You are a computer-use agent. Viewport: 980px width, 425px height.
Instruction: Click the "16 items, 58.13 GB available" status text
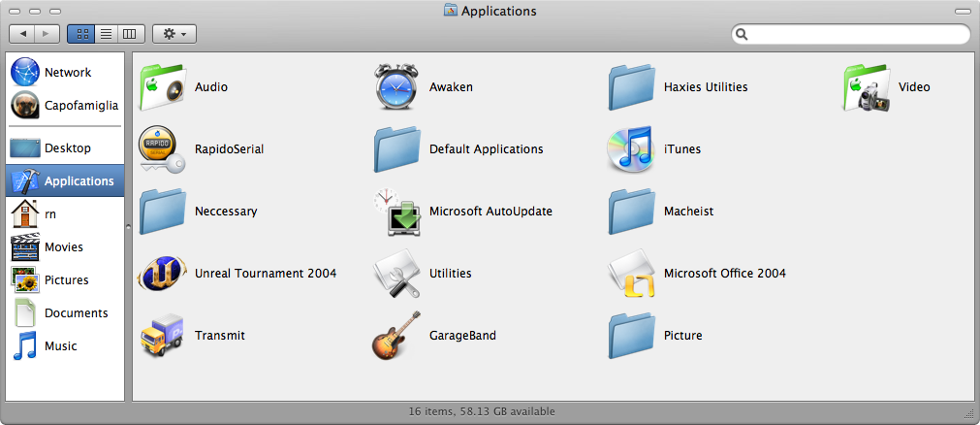tap(482, 411)
